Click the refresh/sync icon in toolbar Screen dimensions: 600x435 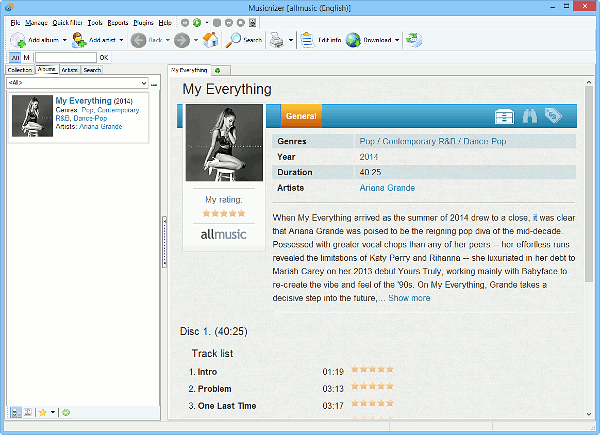(414, 40)
